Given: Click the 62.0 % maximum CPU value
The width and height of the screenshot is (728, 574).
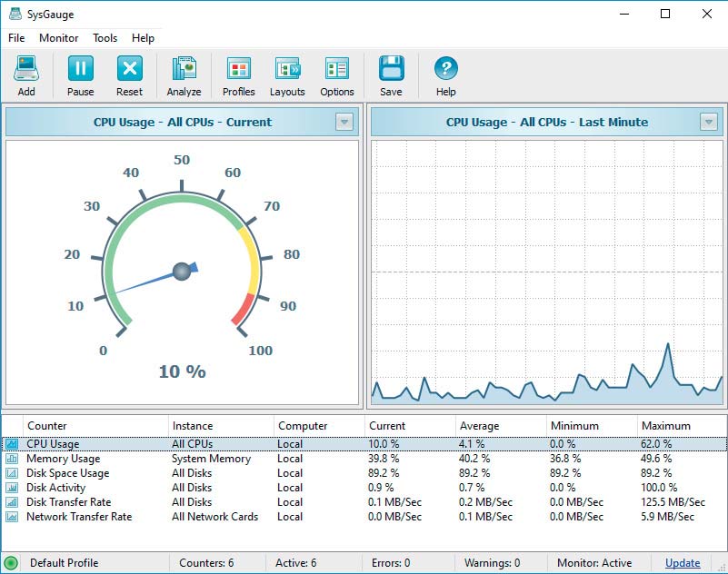Looking at the screenshot, I should point(656,444).
